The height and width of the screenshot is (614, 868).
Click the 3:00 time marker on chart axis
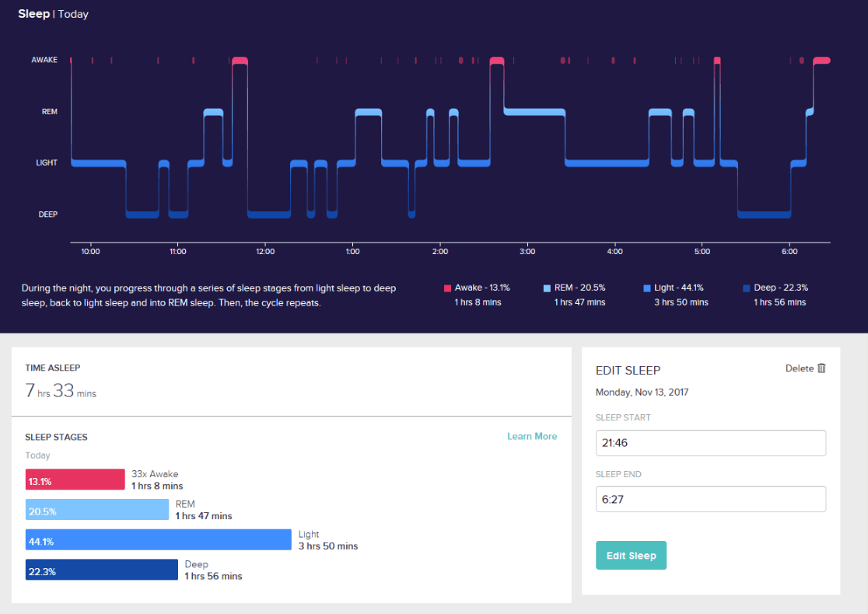pos(527,252)
